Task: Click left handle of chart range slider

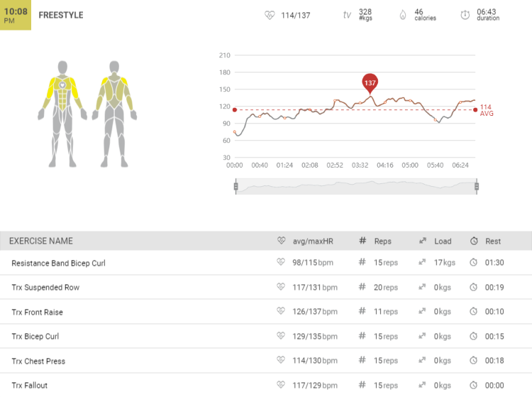Action: 235,187
